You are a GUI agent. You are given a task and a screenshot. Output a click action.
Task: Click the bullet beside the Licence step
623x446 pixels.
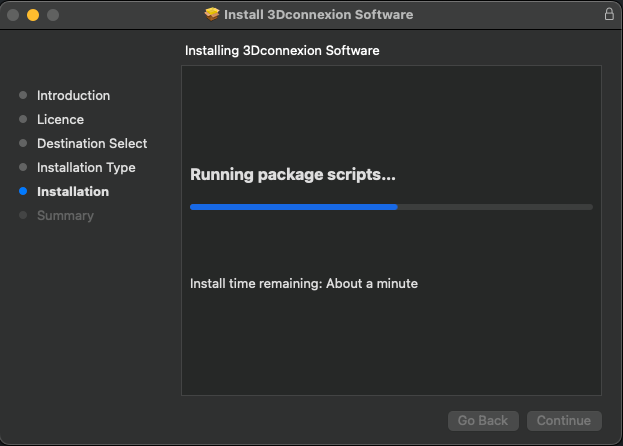(23, 119)
